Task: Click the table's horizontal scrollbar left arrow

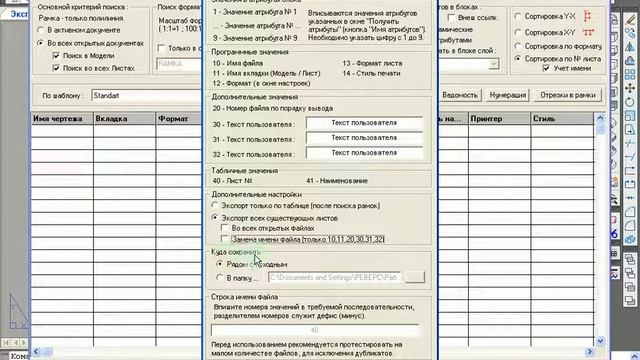Action: coord(36,351)
